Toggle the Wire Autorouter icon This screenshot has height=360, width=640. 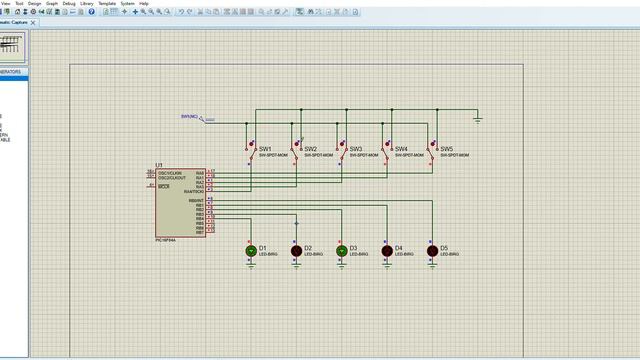click(300, 12)
